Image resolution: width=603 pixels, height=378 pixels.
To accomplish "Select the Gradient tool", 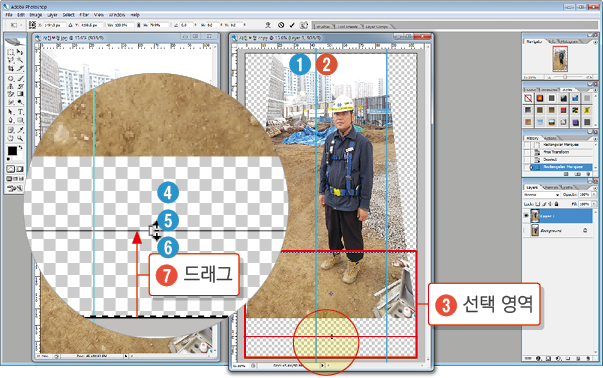I will click(x=20, y=94).
